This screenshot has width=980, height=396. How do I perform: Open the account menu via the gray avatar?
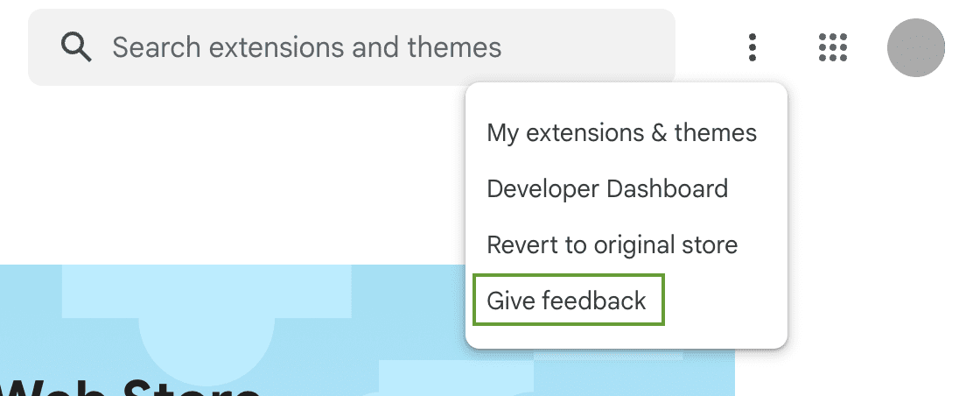pyautogui.click(x=915, y=47)
